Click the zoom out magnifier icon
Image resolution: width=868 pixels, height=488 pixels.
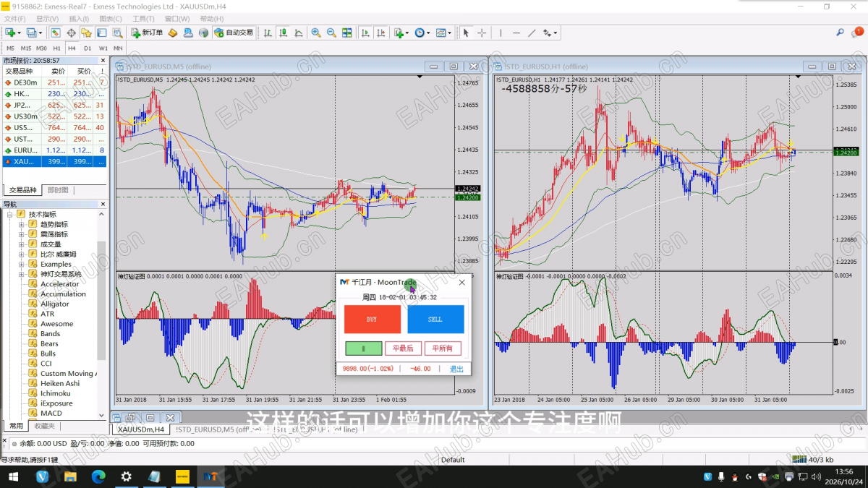pyautogui.click(x=331, y=33)
